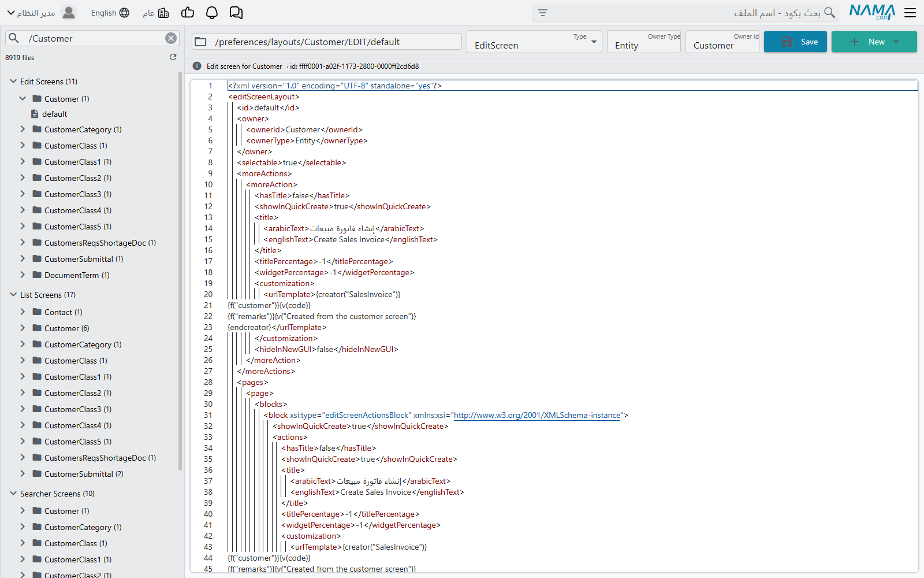
Task: Expand the CustomerCategory folder under Edit Screens
Action: [x=23, y=129]
